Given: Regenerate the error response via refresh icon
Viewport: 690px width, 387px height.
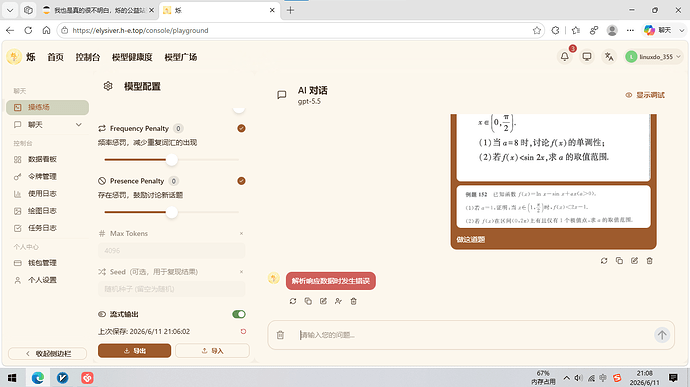Looking at the screenshot, I should pos(293,301).
